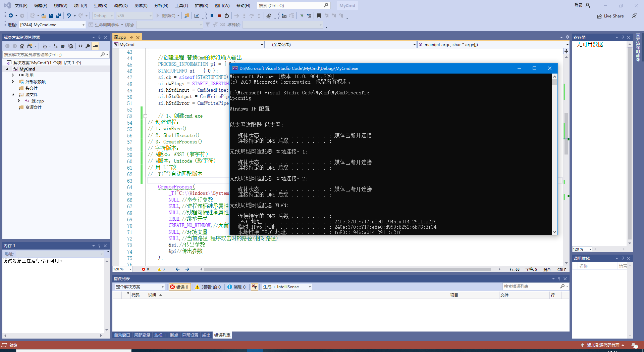The height and width of the screenshot is (352, 644).
Task: Toggle Preview Selected Items highlighted button
Action: 96,46
